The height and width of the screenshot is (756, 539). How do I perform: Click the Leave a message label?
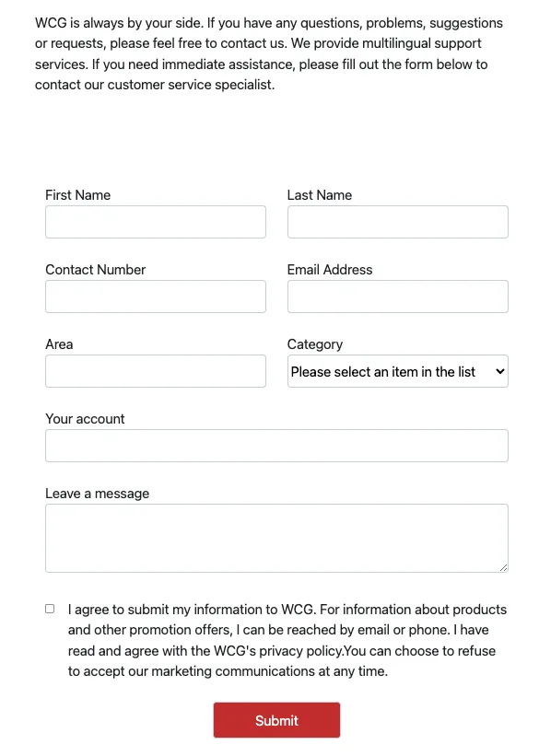click(97, 494)
